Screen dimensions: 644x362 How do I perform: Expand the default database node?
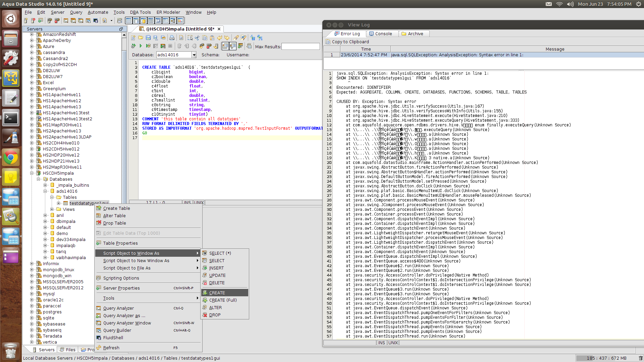pos(45,228)
